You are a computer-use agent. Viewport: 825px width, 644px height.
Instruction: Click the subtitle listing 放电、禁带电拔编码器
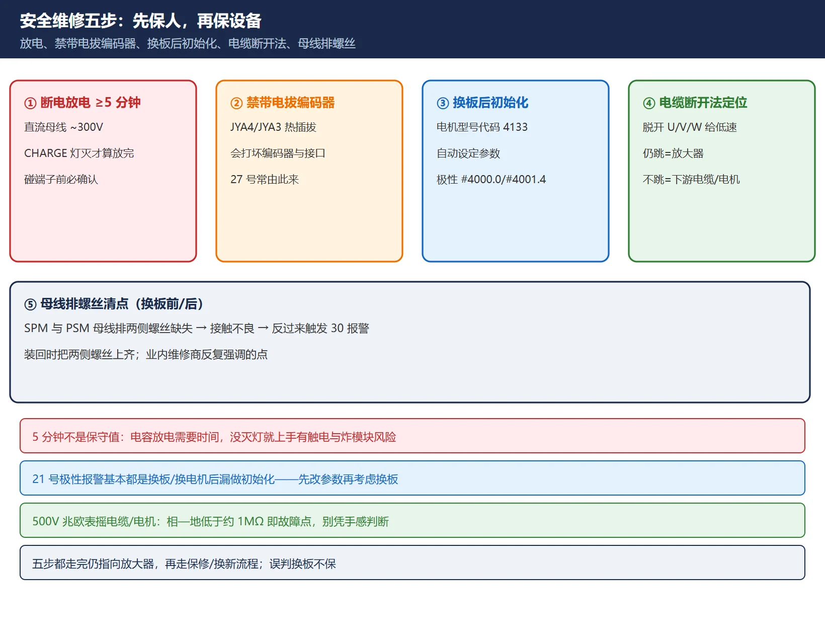pyautogui.click(x=188, y=44)
